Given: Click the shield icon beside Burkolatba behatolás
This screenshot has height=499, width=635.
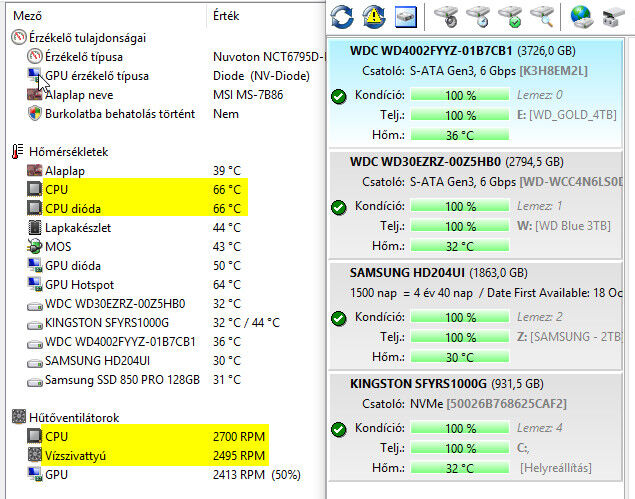Looking at the screenshot, I should [35, 113].
